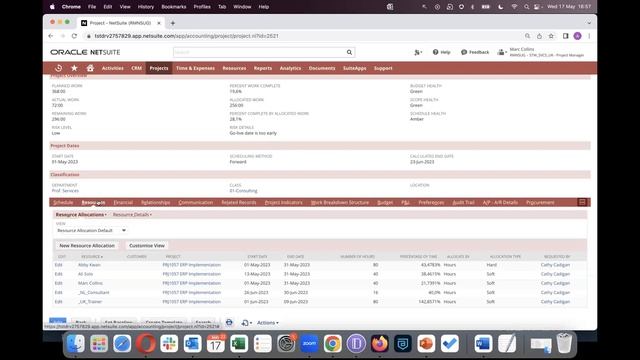Switch to the Work Breakdown Structure subtab
The height and width of the screenshot is (360, 640).
click(340, 202)
